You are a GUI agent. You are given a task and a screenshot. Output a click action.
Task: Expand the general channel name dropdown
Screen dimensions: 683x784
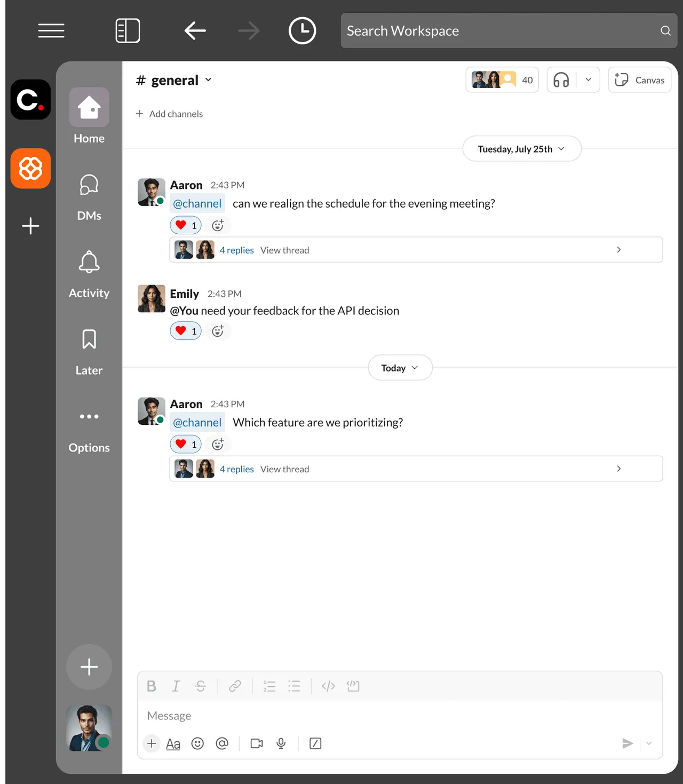coord(174,80)
